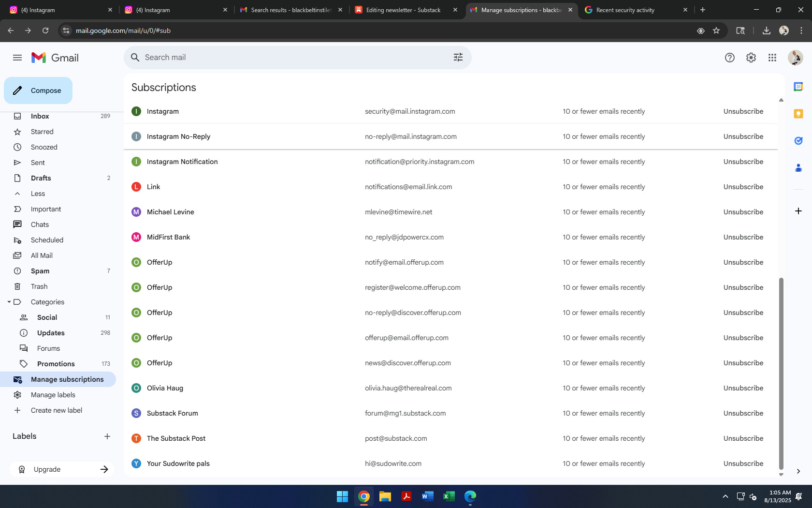Show hidden system tray icons
Image resolution: width=812 pixels, height=508 pixels.
[x=725, y=496]
